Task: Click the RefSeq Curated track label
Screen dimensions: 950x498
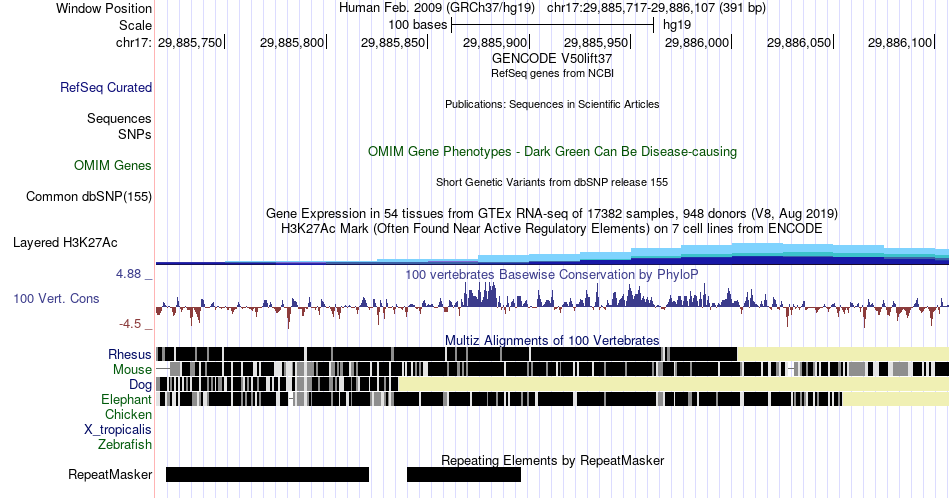Action: (x=105, y=87)
